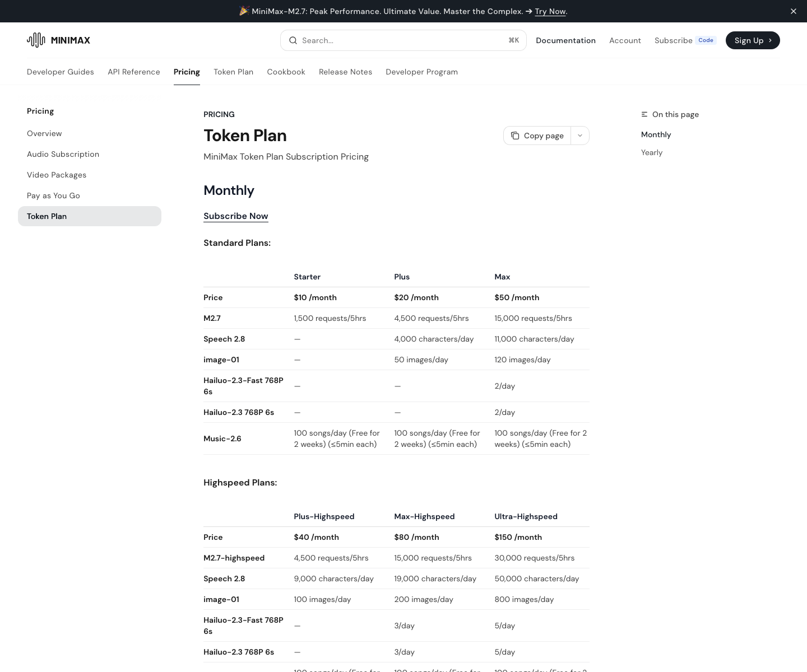Click the list icon next to On this page
This screenshot has width=807, height=672.
(x=644, y=114)
